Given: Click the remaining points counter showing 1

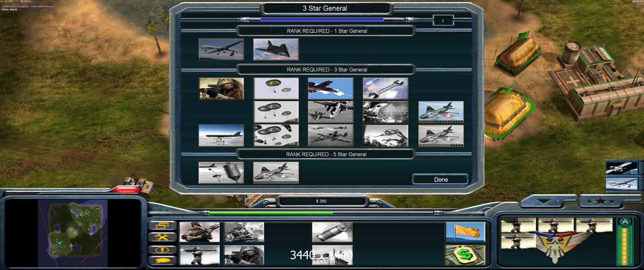Looking at the screenshot, I should [x=443, y=20].
